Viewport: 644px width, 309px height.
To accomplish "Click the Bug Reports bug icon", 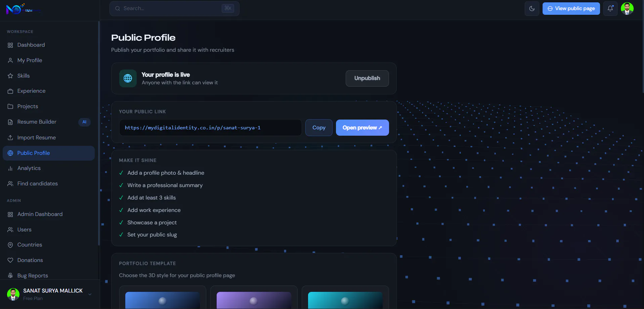I will tap(10, 276).
